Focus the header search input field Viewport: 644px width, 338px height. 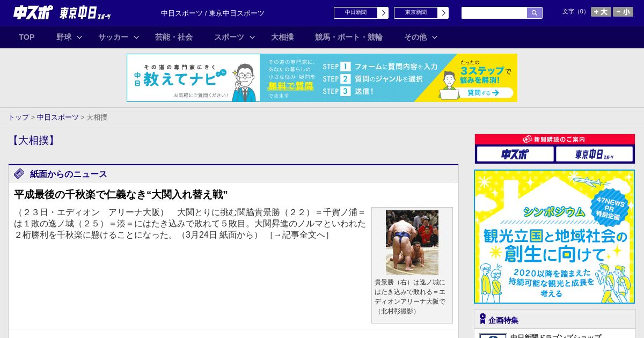point(494,13)
